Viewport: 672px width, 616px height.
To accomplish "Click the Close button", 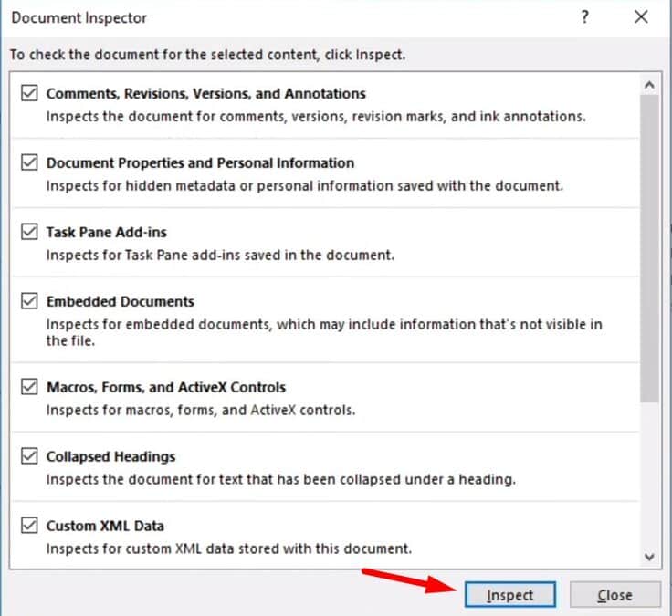I will 615,595.
